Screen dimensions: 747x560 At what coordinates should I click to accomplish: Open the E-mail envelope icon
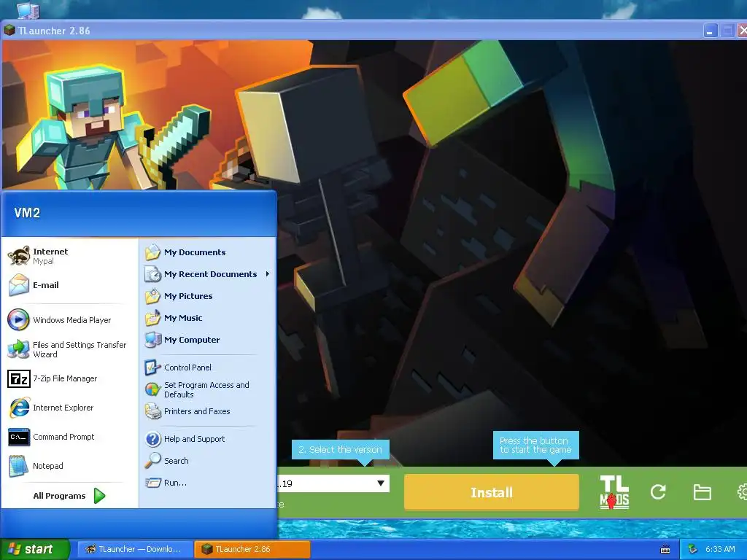click(x=18, y=285)
